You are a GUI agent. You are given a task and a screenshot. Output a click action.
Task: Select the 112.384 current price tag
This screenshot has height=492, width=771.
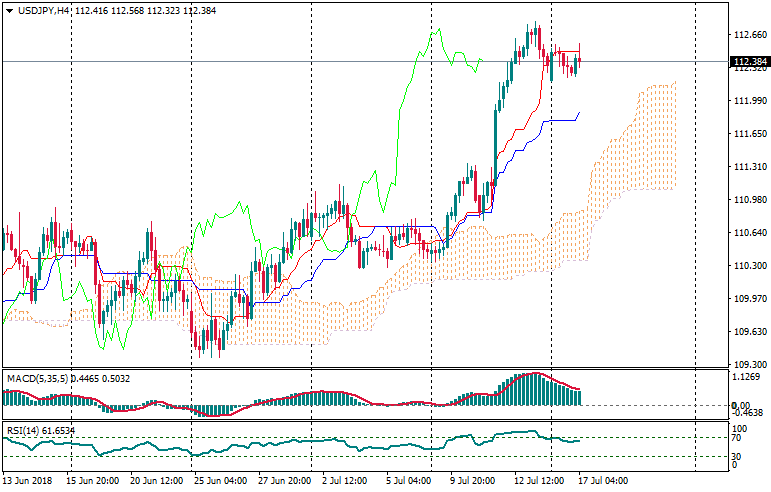tap(749, 62)
